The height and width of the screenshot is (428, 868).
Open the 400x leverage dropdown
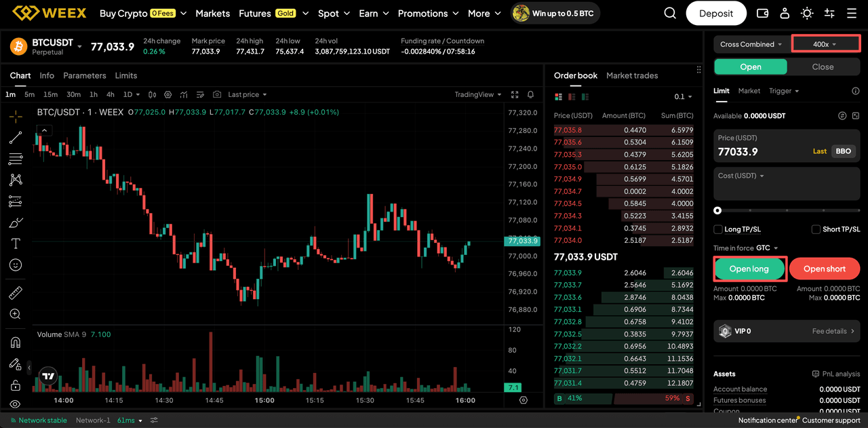click(x=826, y=44)
